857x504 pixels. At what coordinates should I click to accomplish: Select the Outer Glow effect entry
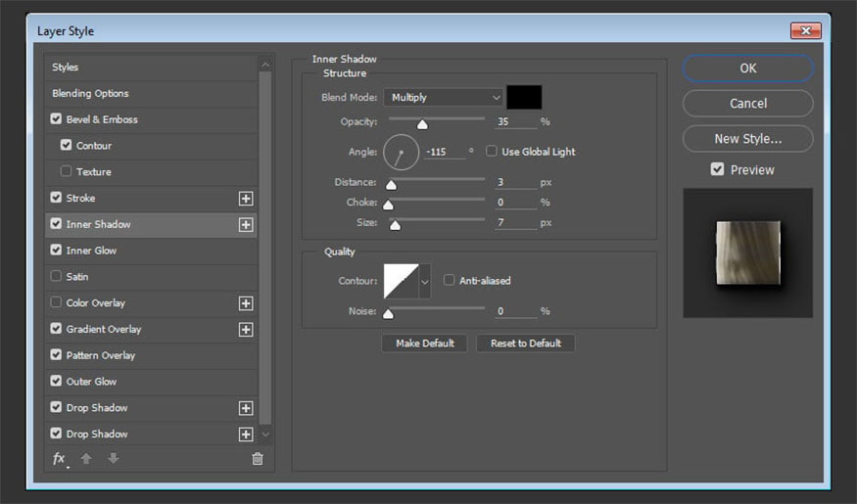[x=91, y=382]
